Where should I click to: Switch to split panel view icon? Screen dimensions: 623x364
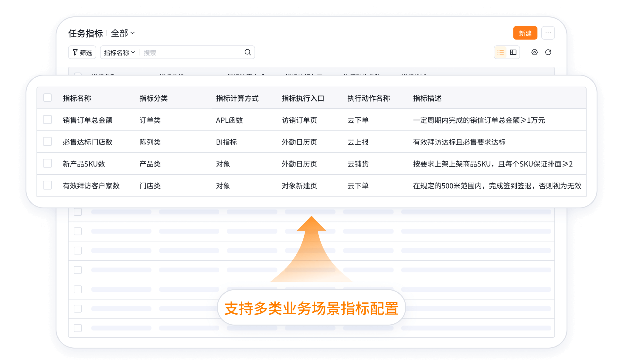pos(513,52)
